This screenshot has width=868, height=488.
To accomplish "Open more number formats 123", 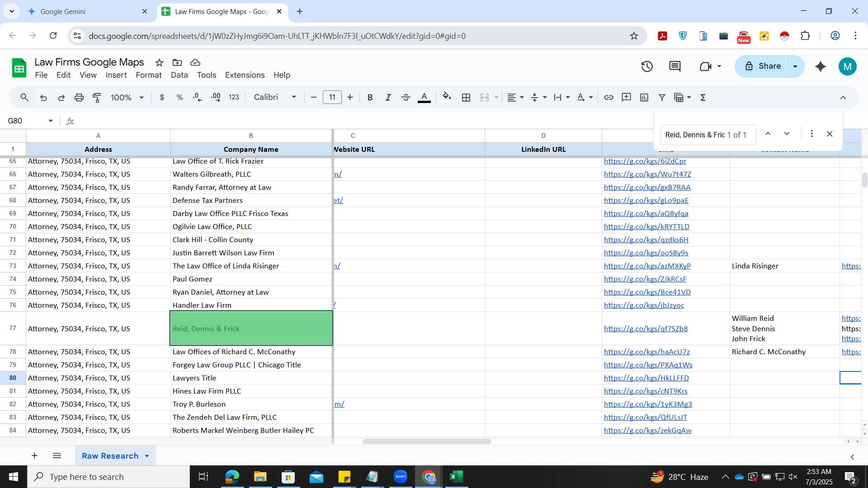I will point(234,97).
